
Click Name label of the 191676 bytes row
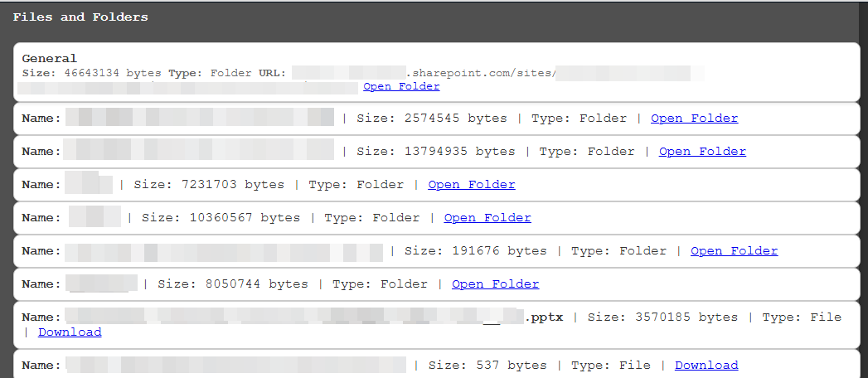[x=41, y=251]
